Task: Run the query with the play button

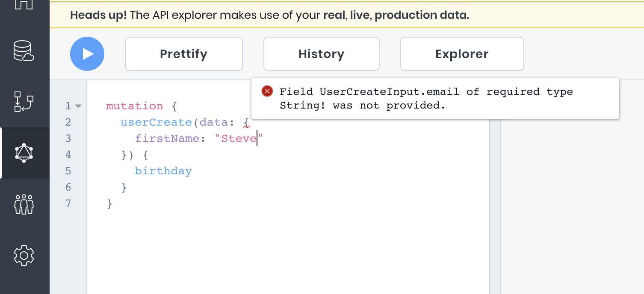Action: click(87, 54)
